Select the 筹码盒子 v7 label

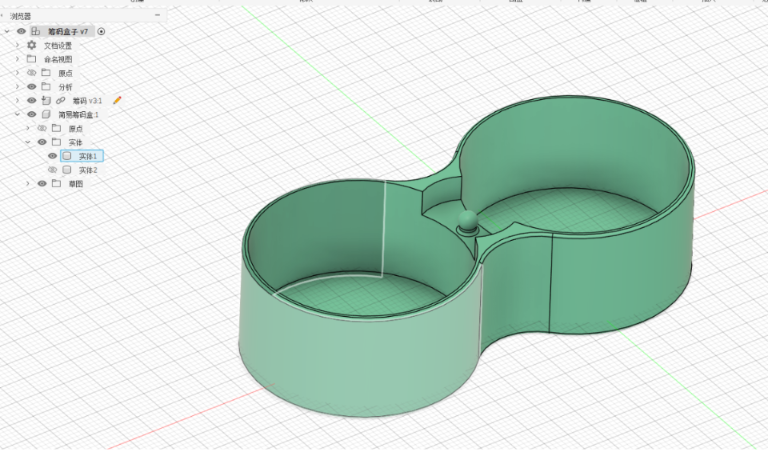(x=68, y=31)
